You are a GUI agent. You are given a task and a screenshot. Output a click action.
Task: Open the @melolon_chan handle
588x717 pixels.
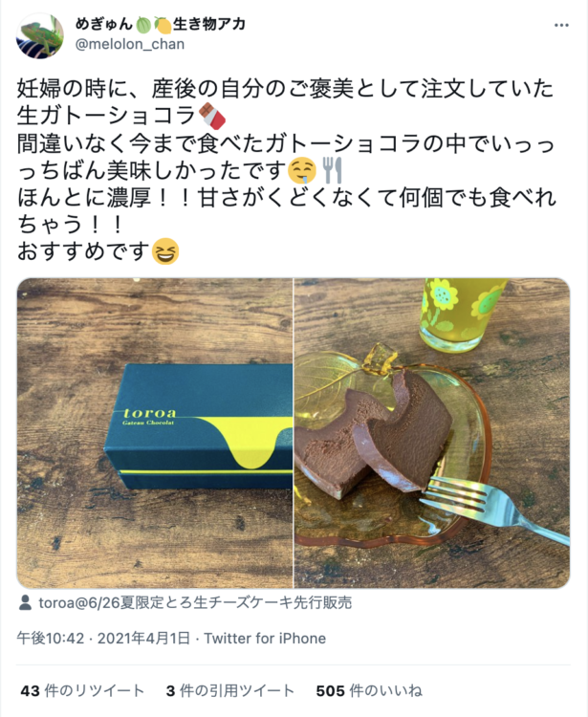click(x=130, y=44)
